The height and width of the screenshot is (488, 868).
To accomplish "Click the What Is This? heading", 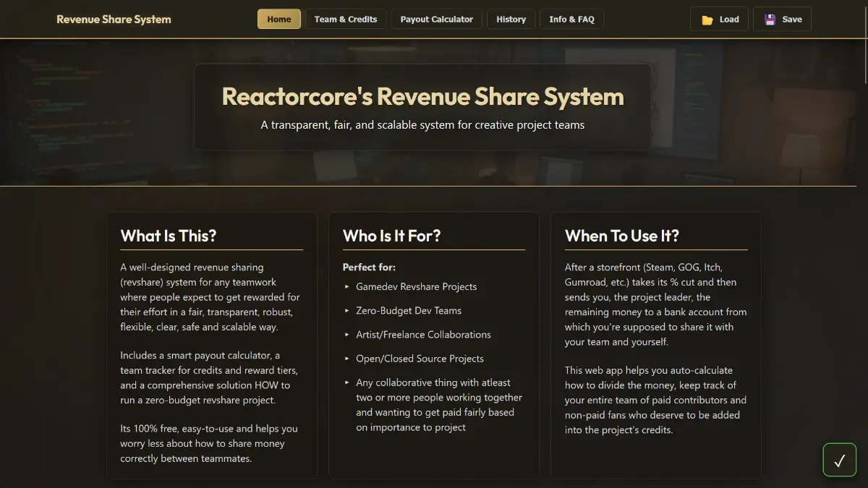I will tap(168, 236).
